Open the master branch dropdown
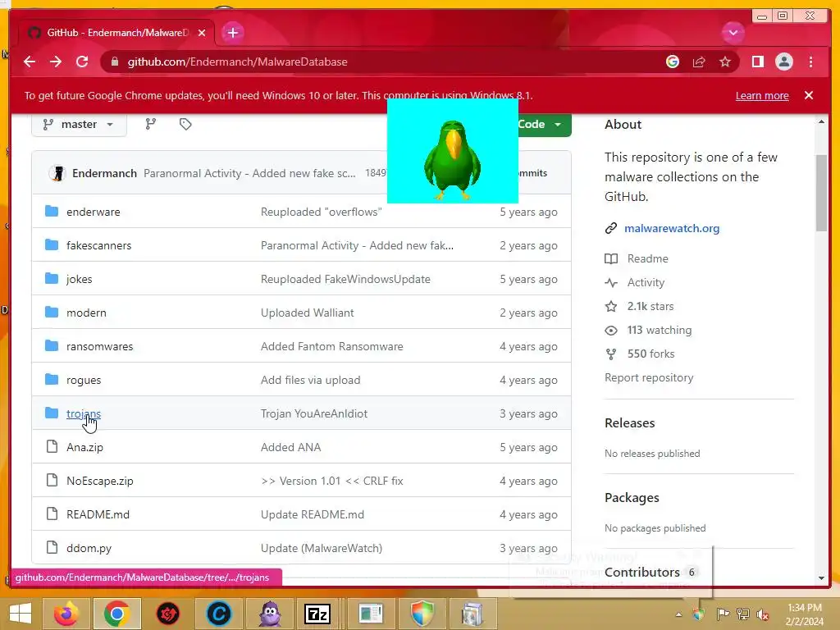This screenshot has width=840, height=630. pos(80,125)
